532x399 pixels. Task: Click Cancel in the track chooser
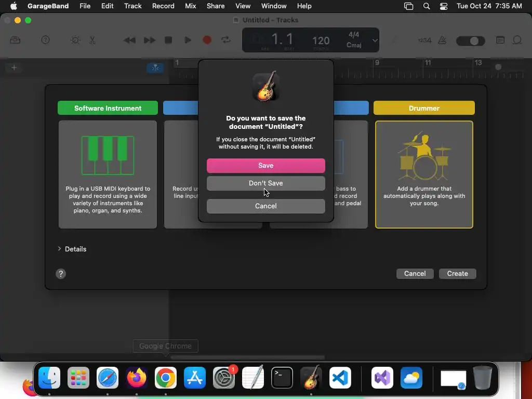[415, 273]
